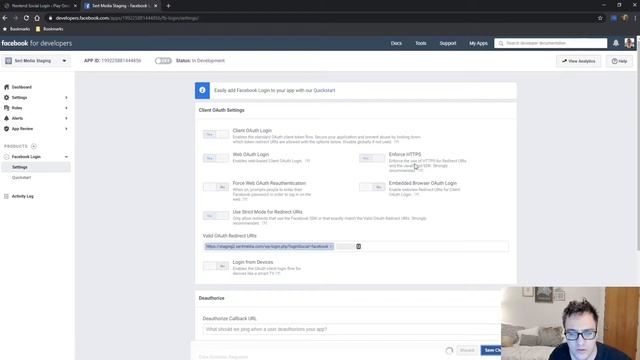Open a new browser tab
The height and width of the screenshot is (360, 640).
pos(168,6)
